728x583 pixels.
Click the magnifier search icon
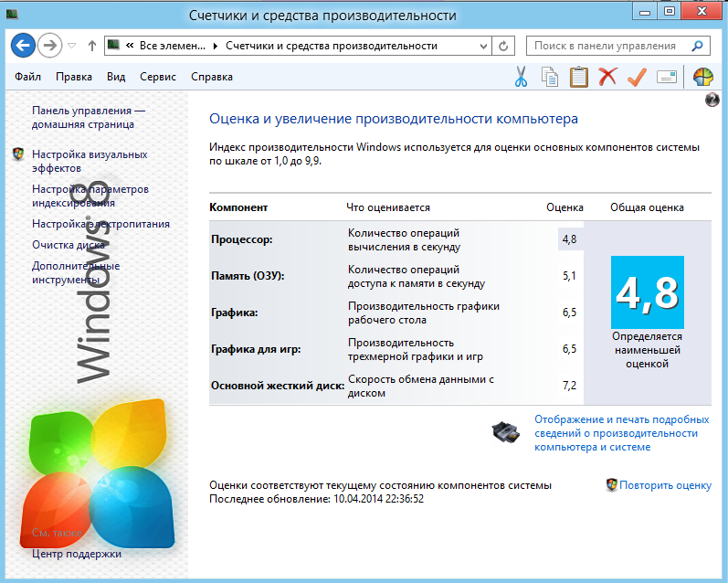tap(697, 46)
